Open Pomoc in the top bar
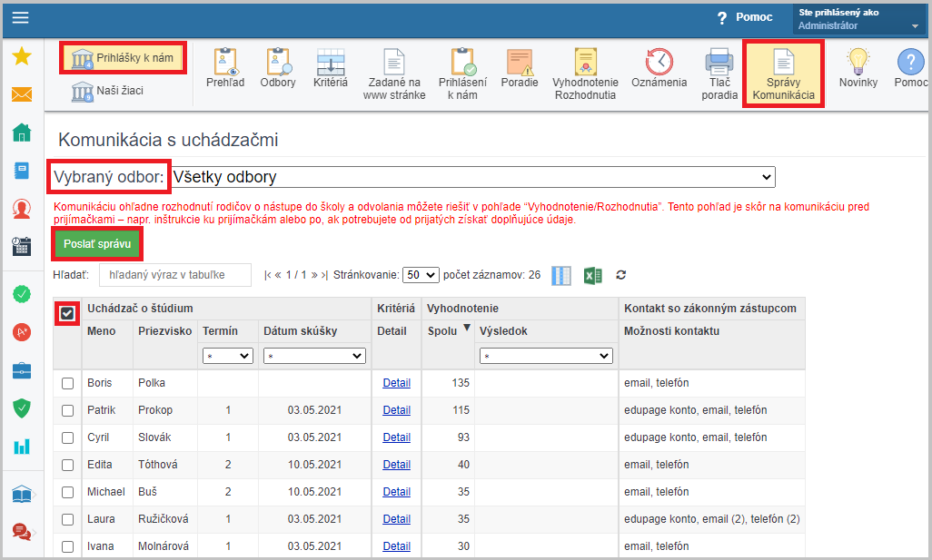The height and width of the screenshot is (560, 932). (746, 18)
